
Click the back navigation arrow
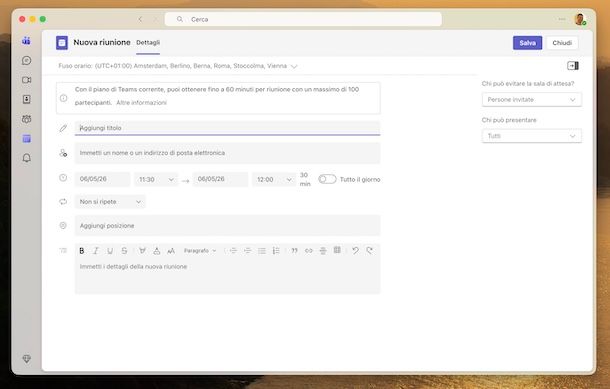[140, 19]
